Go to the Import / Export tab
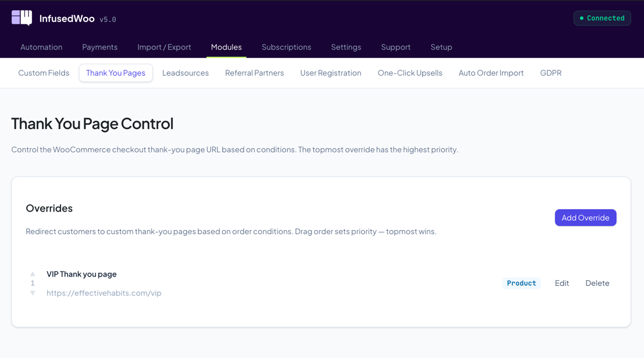Image resolution: width=644 pixels, height=358 pixels. click(x=164, y=47)
